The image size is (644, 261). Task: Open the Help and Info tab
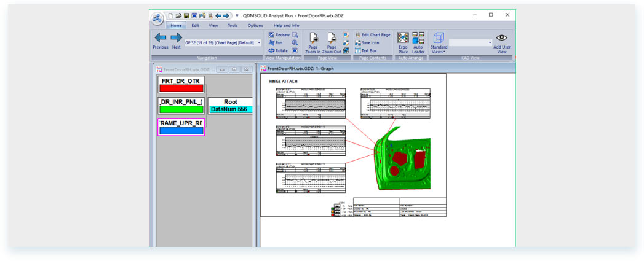286,25
